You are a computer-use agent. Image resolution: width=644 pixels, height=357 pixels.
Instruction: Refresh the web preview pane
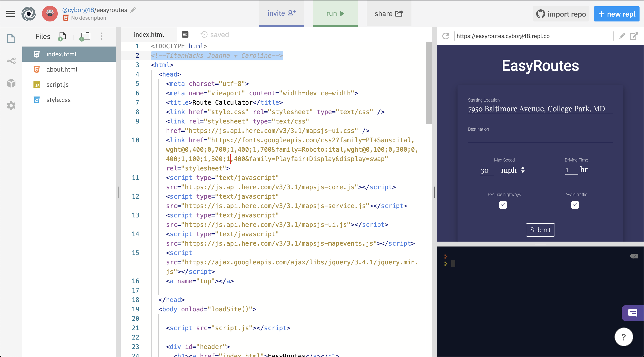445,36
